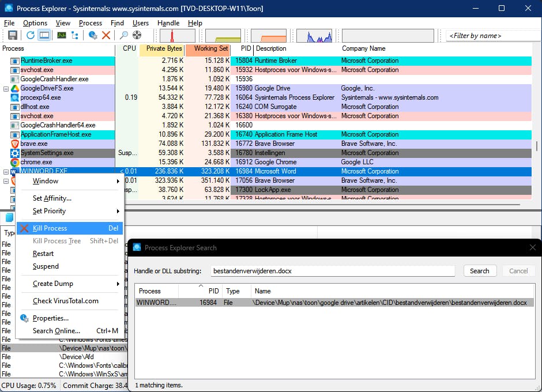The image size is (542, 392).
Task: Click the Refresh Now toolbar icon
Action: coord(31,35)
